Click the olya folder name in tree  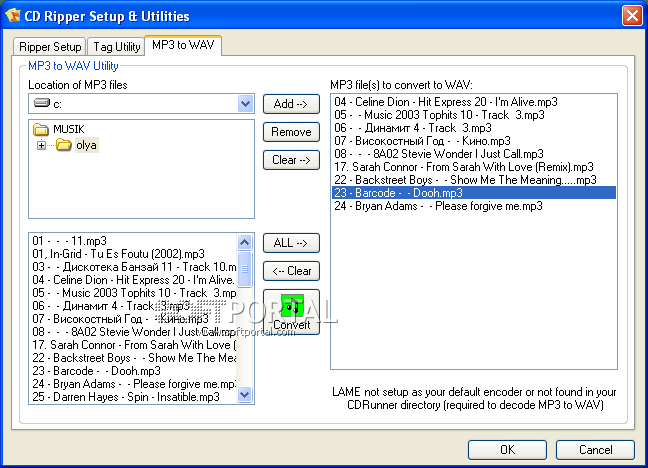86,146
